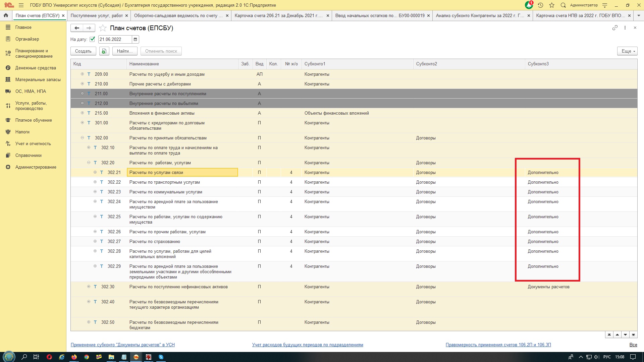Add the chart of accounts to favorites with the star

(x=103, y=28)
